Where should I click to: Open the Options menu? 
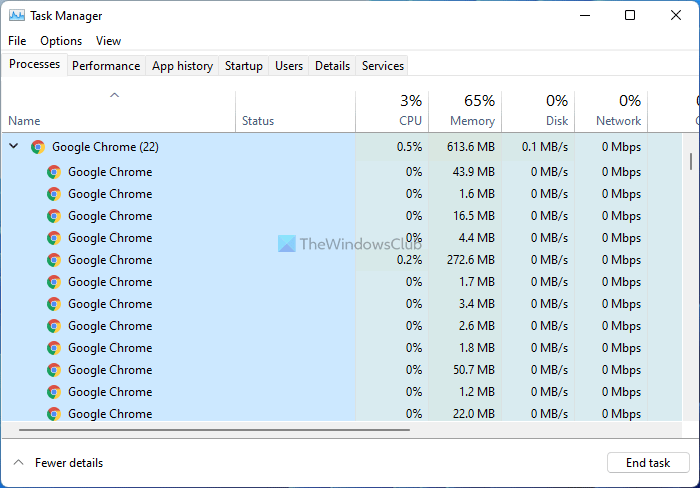click(x=61, y=41)
